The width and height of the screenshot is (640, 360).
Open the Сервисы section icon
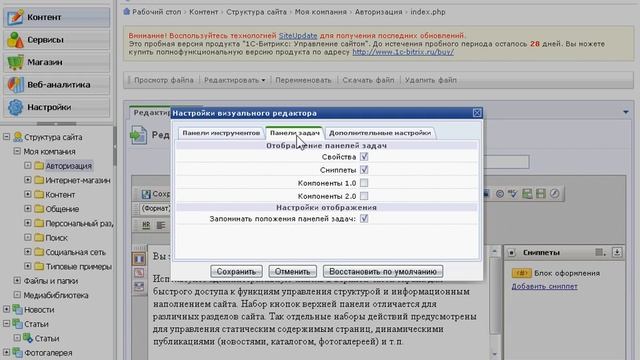[15, 40]
